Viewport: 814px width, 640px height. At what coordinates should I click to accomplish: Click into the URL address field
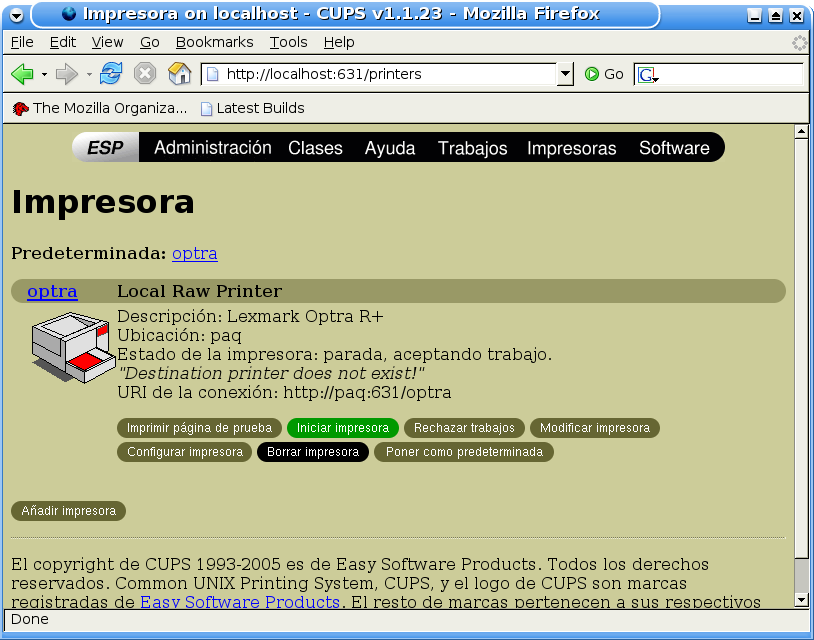pos(388,74)
